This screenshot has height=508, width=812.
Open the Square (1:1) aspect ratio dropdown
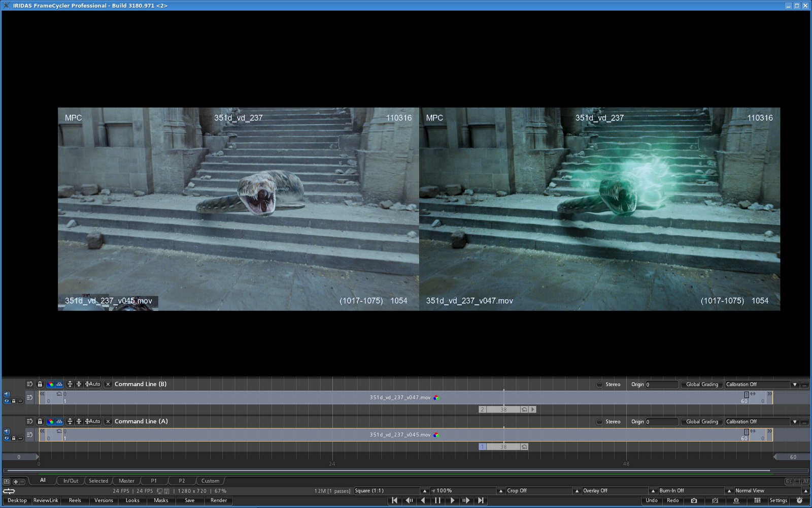click(425, 491)
